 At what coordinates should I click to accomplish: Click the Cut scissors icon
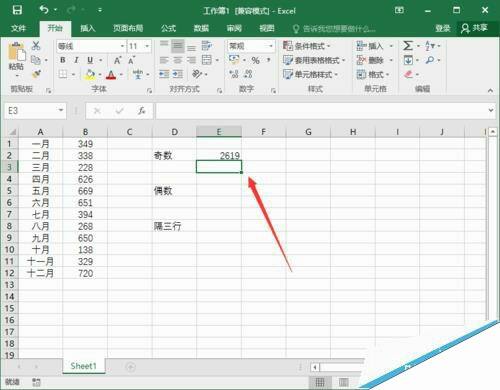click(x=36, y=46)
